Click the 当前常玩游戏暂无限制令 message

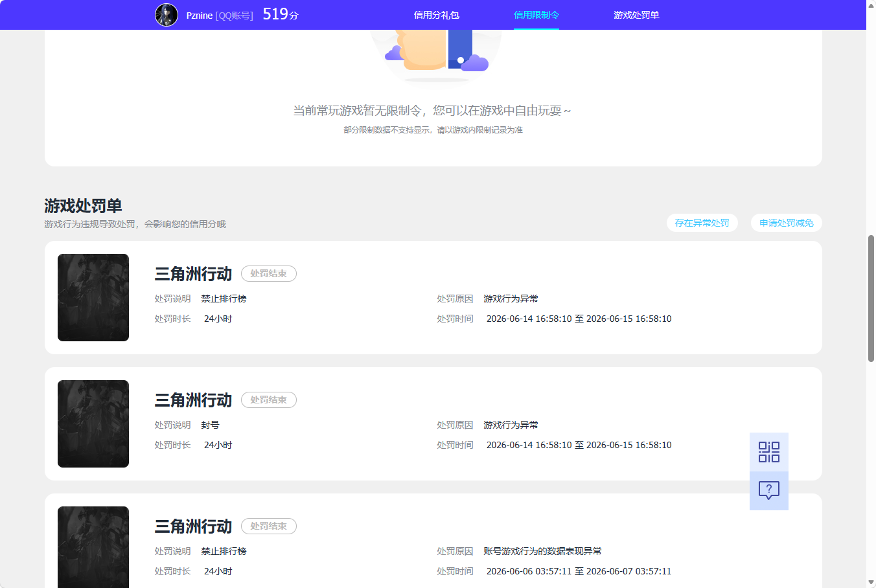click(432, 111)
